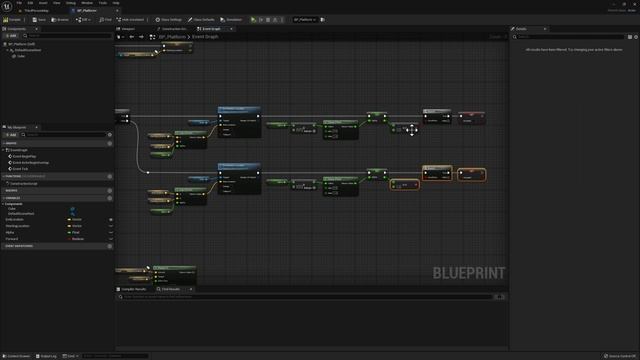
Task: Open the Content Drawer
Action: pos(16,356)
